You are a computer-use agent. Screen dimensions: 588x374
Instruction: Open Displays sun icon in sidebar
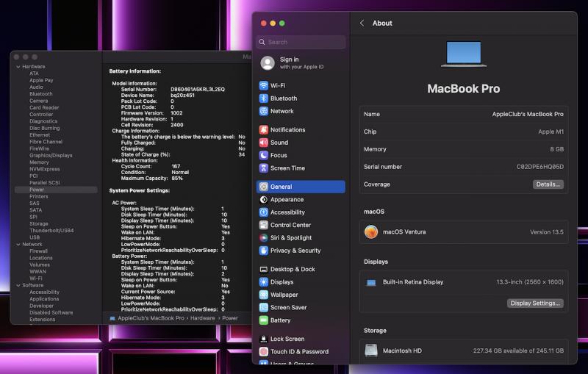point(264,282)
